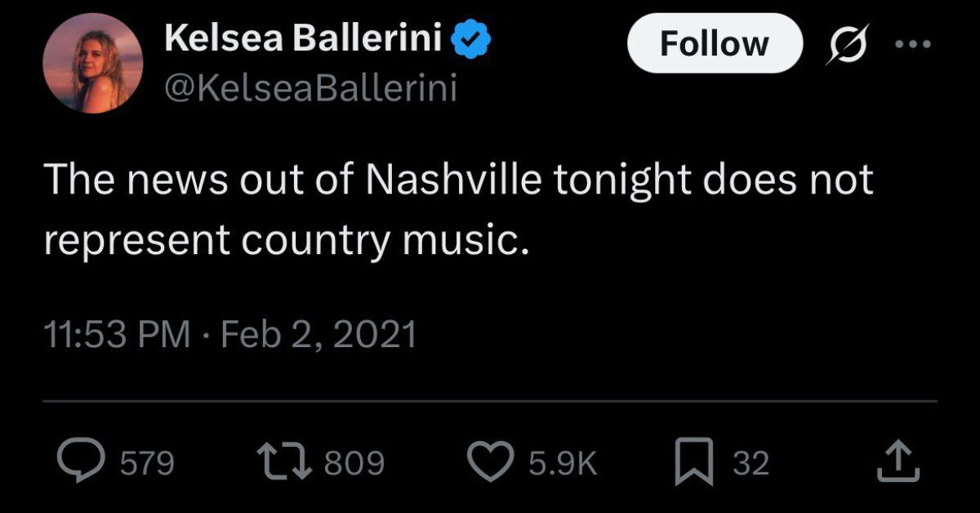Open the @KelseaBallerini handle link
Viewport: 980px width, 513px height.
(310, 88)
